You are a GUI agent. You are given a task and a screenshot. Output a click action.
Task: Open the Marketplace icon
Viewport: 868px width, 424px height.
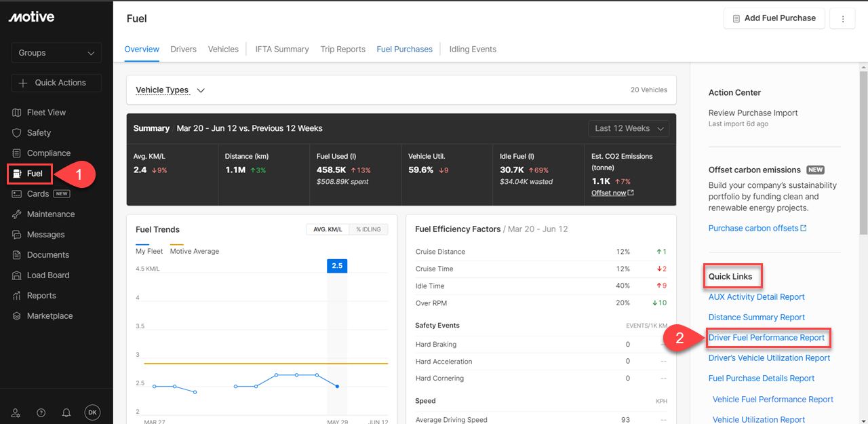(17, 316)
